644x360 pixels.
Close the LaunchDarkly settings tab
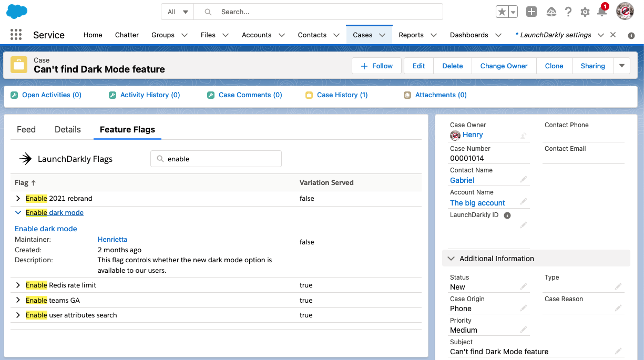tap(613, 35)
